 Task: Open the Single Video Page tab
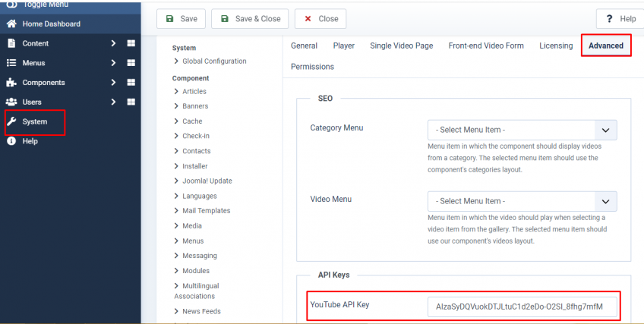[401, 46]
